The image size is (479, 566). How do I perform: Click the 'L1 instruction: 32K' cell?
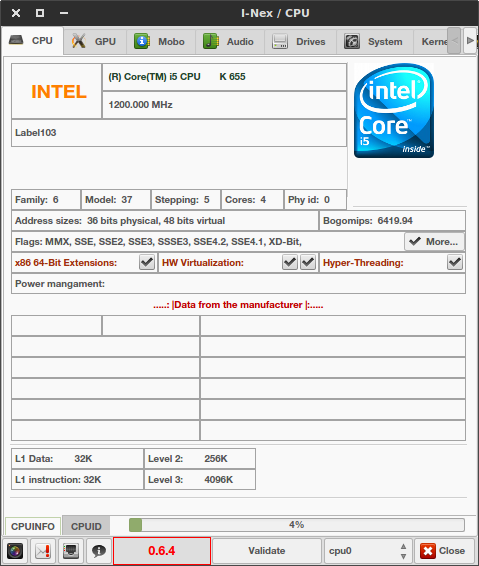[77, 479]
